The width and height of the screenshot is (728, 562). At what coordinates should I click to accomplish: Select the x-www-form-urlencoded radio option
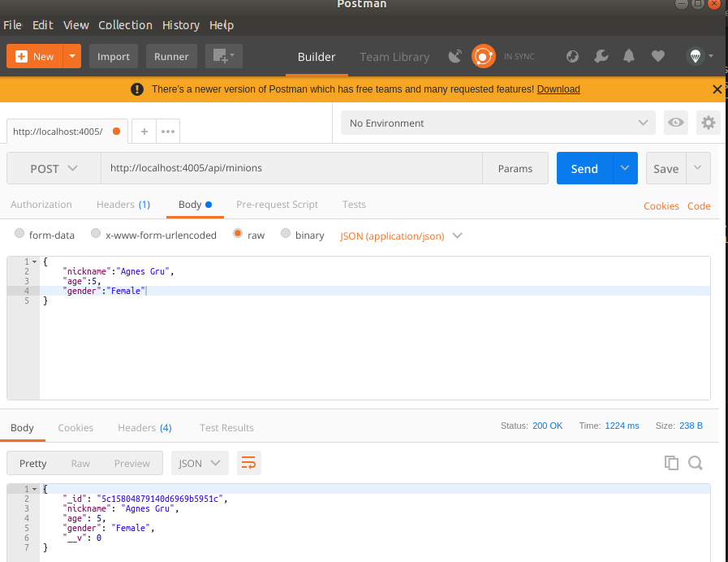click(x=96, y=235)
